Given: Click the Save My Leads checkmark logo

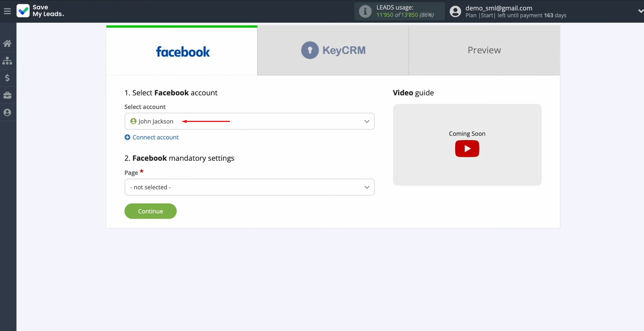Looking at the screenshot, I should (x=23, y=11).
